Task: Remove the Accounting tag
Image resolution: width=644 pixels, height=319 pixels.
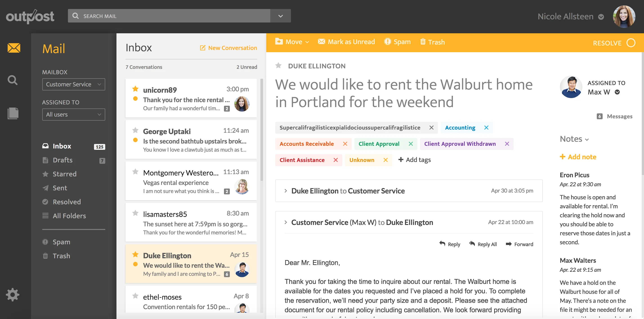Action: (486, 128)
